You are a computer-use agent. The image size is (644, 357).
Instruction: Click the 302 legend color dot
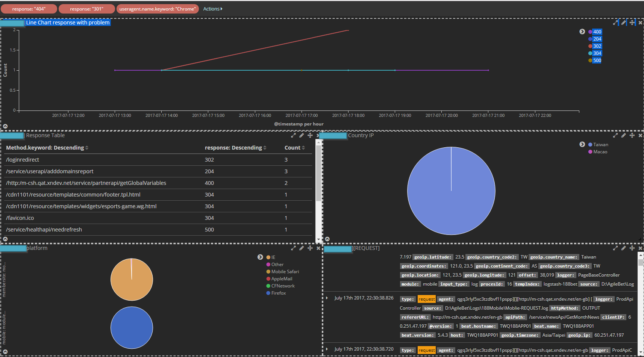click(590, 46)
